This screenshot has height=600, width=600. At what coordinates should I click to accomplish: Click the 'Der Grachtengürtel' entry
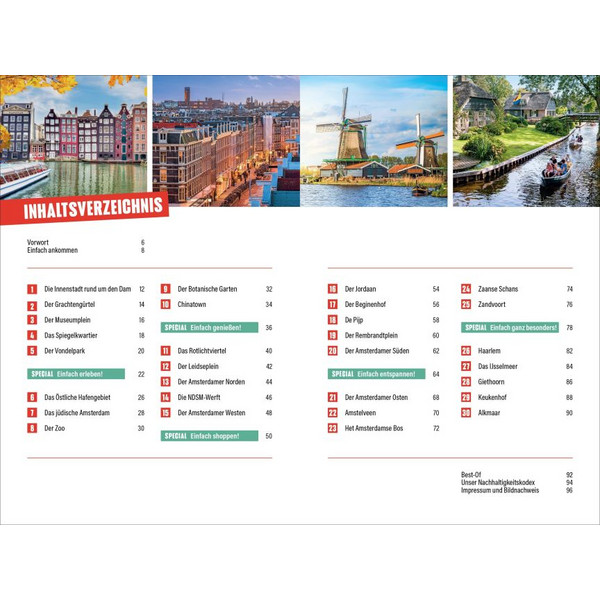point(70,305)
